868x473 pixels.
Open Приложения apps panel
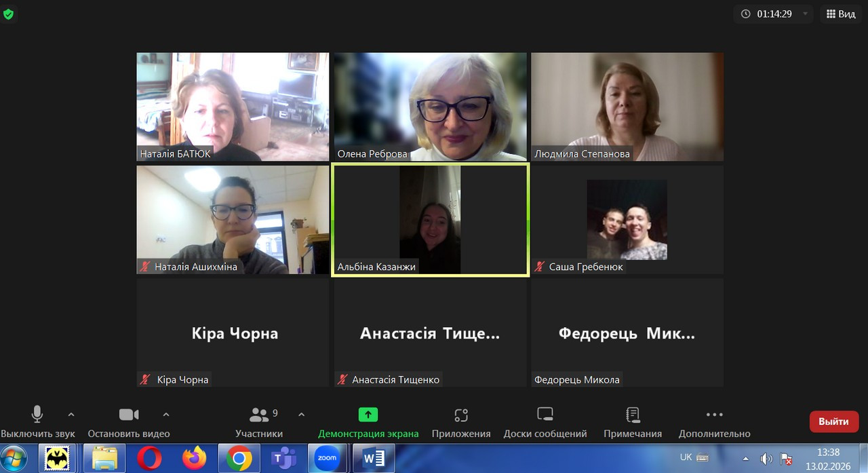[x=461, y=421]
